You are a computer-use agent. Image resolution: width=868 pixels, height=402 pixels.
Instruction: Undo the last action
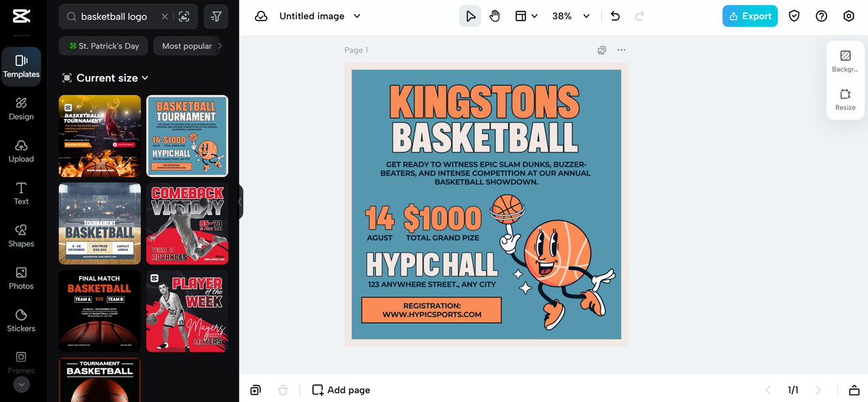coord(615,16)
